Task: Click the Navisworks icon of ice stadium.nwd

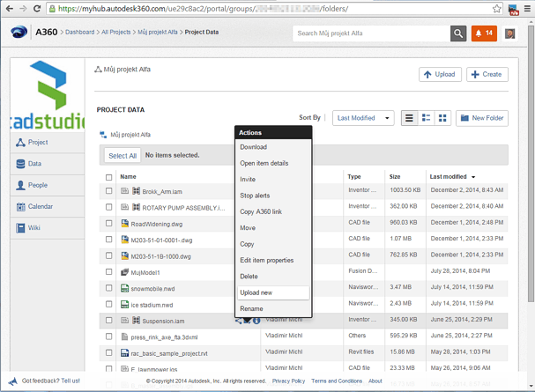Action: (125, 305)
